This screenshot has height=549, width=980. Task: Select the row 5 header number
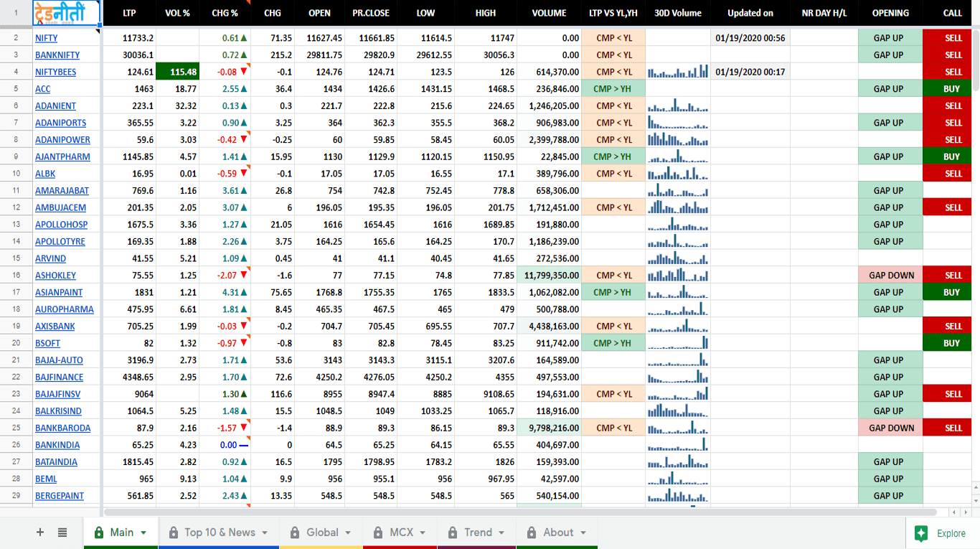(x=16, y=89)
